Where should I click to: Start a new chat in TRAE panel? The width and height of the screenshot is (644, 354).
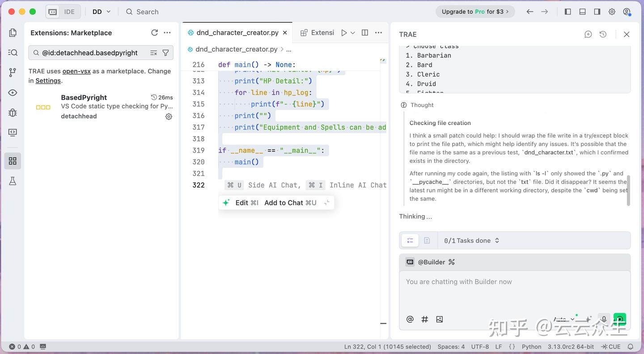pos(588,34)
